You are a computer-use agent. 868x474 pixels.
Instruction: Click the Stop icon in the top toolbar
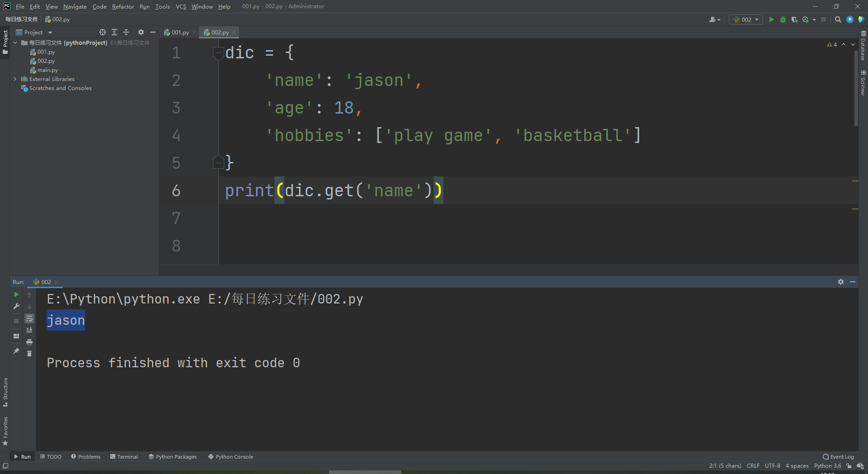[x=823, y=19]
